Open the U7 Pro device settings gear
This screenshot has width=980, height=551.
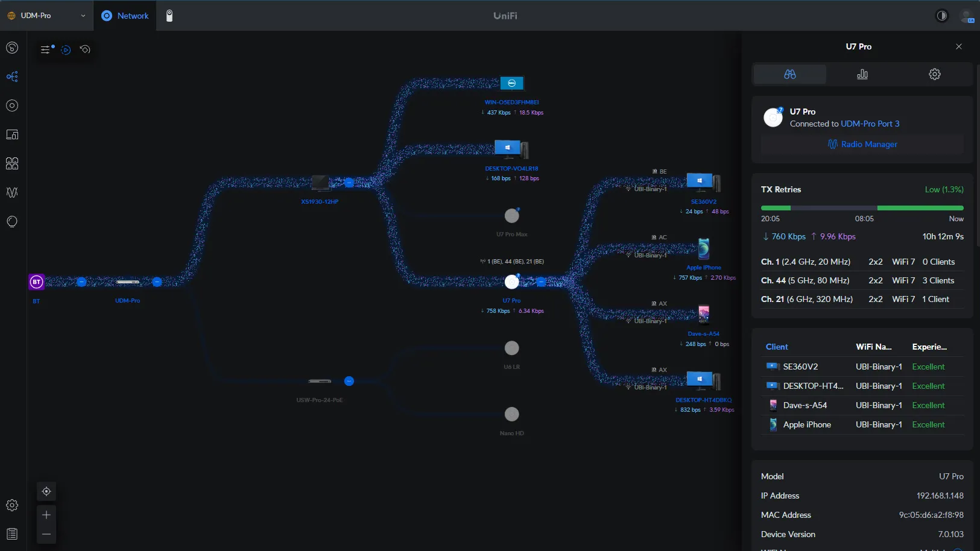tap(934, 74)
